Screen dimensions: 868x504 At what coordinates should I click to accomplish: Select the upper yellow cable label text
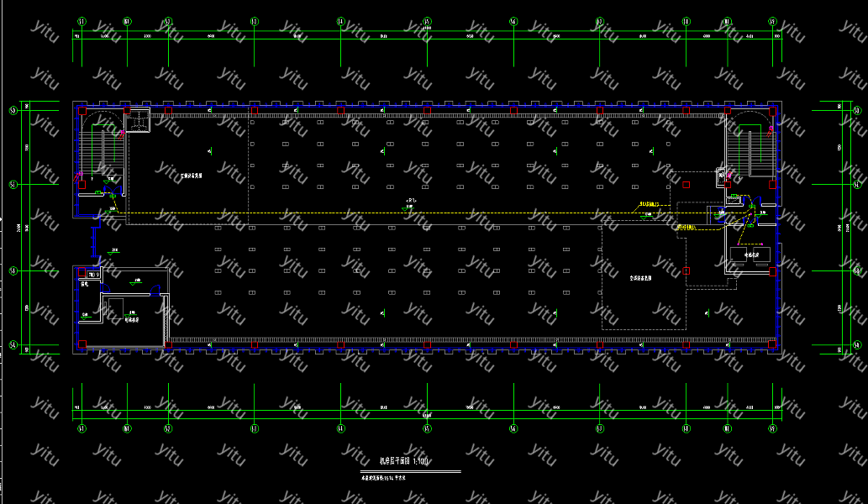tap(648, 204)
